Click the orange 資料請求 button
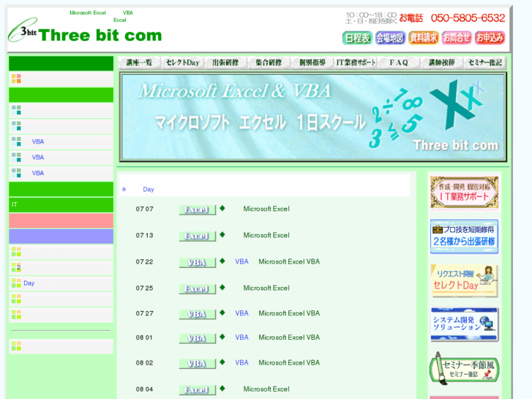The image size is (532, 399). (x=423, y=37)
